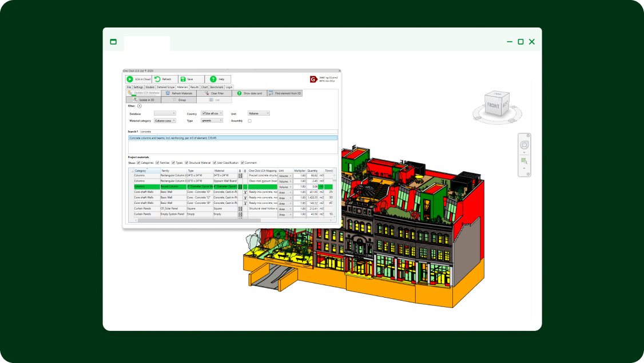
Task: Open the Country dropdown
Action: [x=212, y=113]
